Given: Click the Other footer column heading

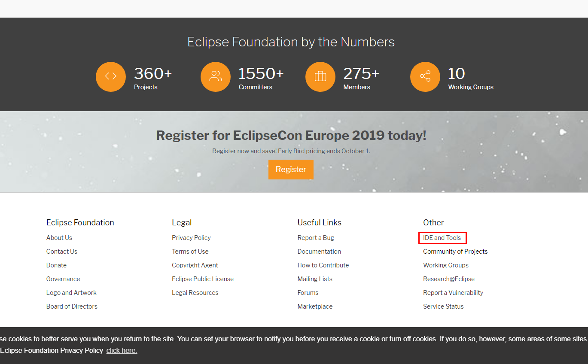Looking at the screenshot, I should (433, 222).
